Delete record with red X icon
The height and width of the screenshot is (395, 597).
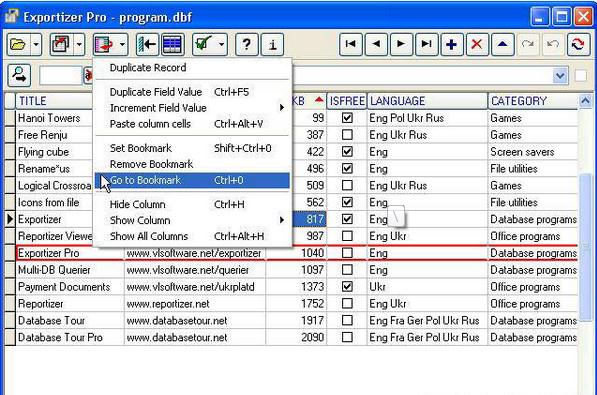click(477, 45)
